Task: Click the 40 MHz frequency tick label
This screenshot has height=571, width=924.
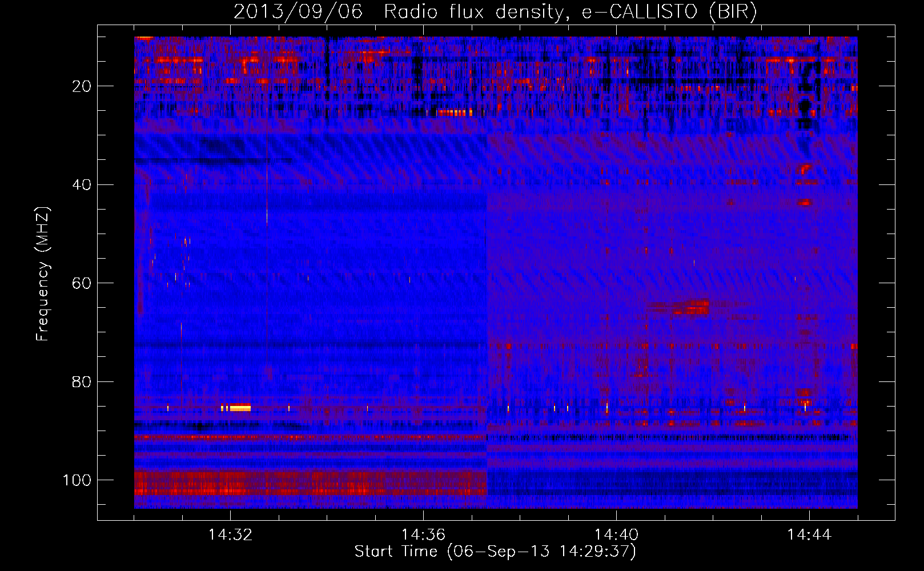Action: click(x=82, y=185)
